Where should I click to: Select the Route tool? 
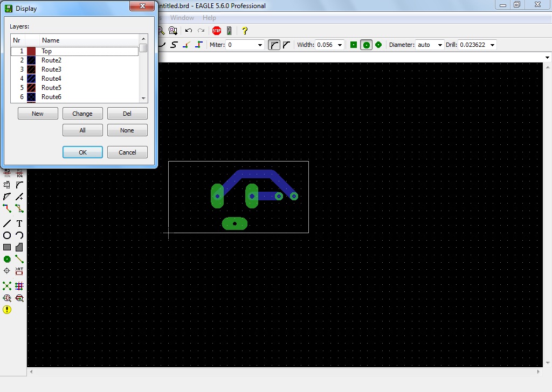pos(7,208)
